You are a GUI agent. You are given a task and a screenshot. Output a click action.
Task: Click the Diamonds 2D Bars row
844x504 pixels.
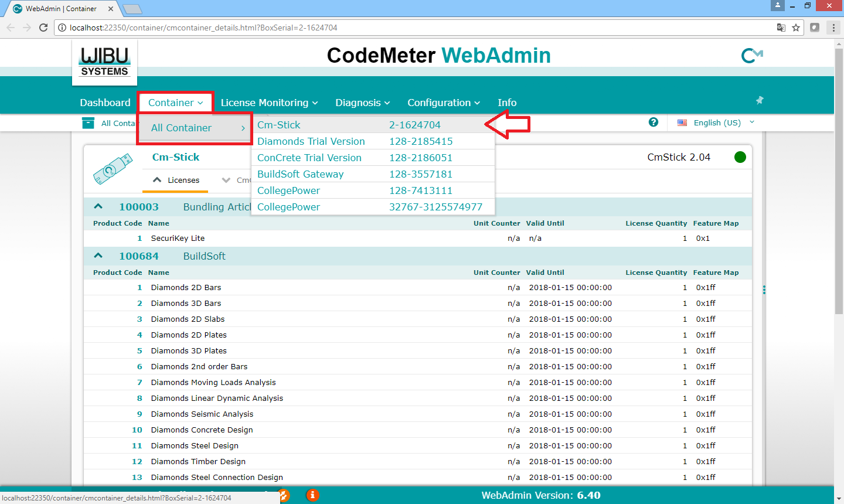tap(417, 288)
